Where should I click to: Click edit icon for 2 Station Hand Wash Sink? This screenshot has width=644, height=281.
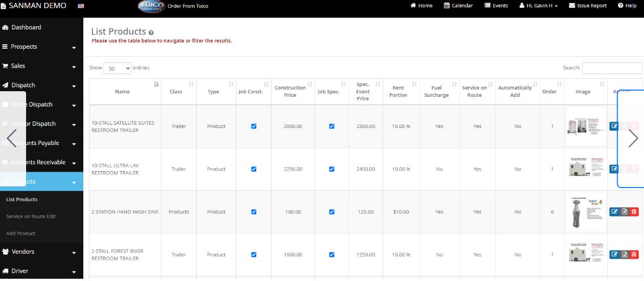(x=614, y=212)
